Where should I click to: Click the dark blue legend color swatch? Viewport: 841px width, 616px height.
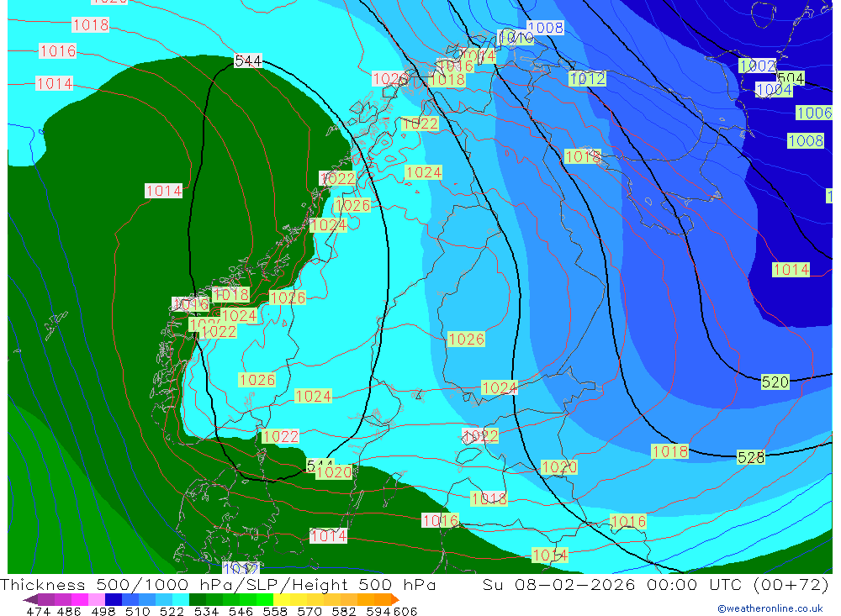click(x=114, y=599)
